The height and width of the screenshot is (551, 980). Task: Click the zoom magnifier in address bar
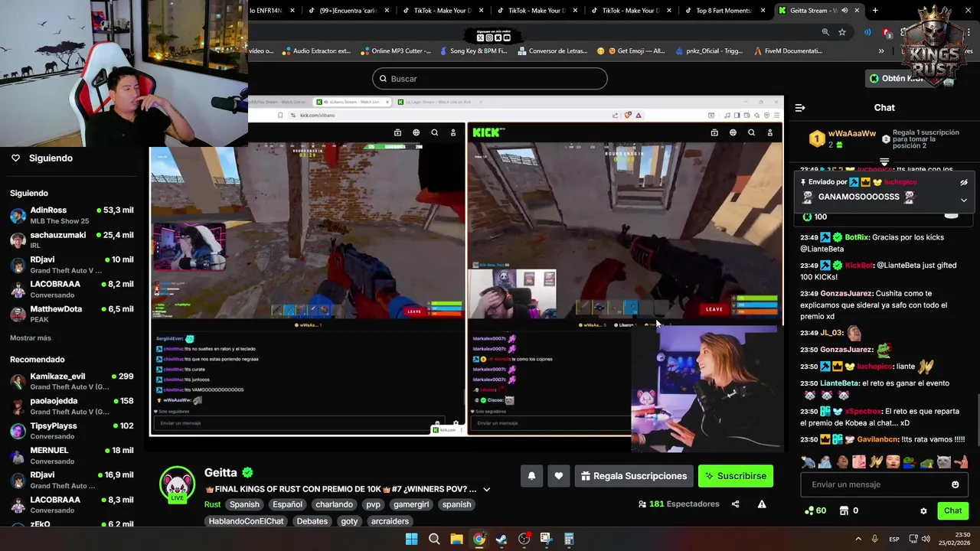pyautogui.click(x=825, y=32)
